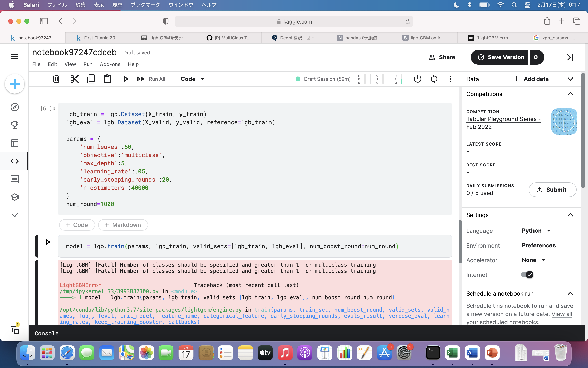Open Terminal from the Dock
Image resolution: width=588 pixels, height=368 pixels.
coord(433,353)
